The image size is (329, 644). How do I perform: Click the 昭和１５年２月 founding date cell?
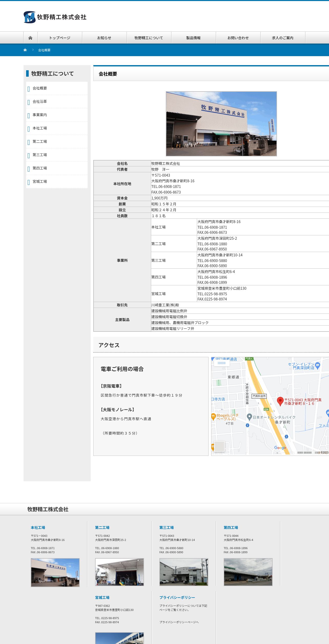(x=240, y=204)
